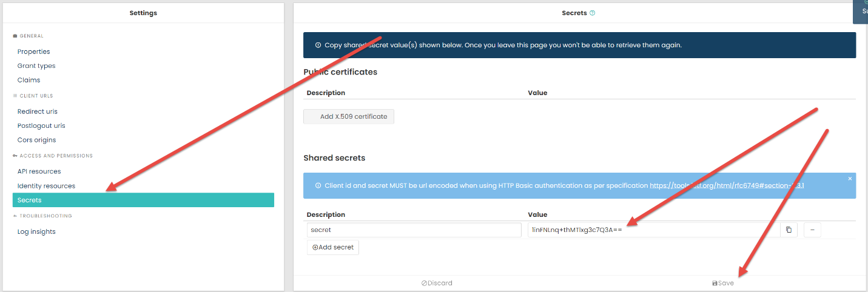The height and width of the screenshot is (292, 868).
Task: Dismiss the url-encoding notice banner
Action: (850, 179)
